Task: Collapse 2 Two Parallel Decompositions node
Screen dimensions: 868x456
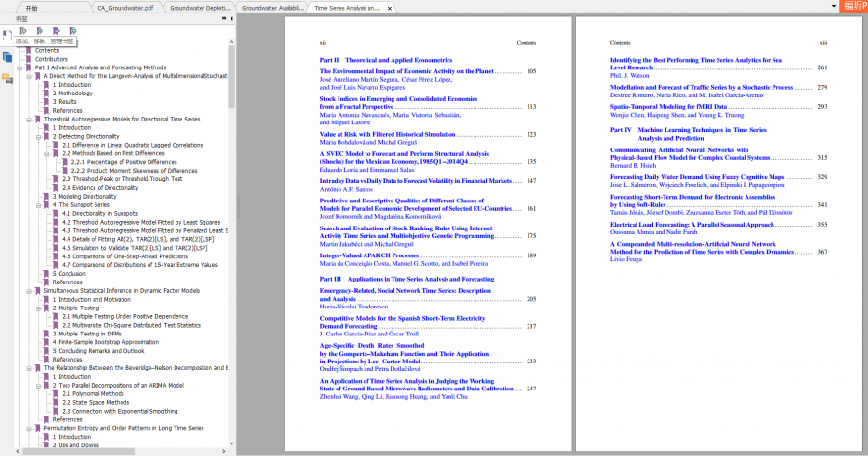Action: point(39,386)
